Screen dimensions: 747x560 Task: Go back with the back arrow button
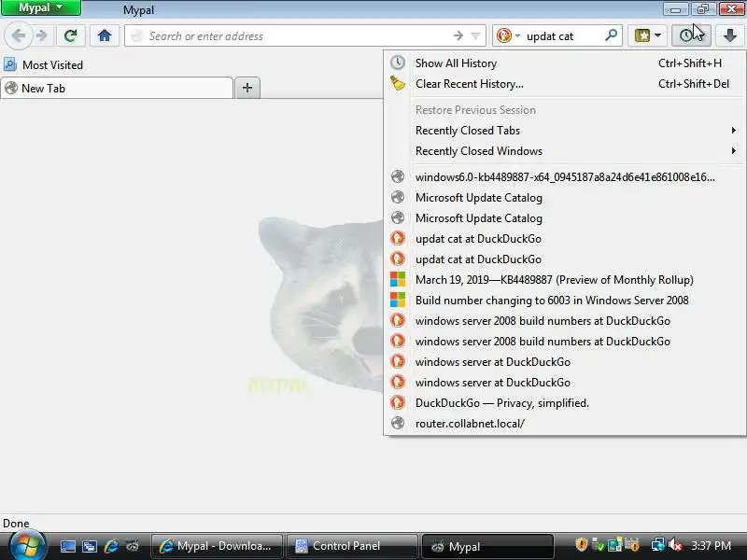pyautogui.click(x=18, y=35)
